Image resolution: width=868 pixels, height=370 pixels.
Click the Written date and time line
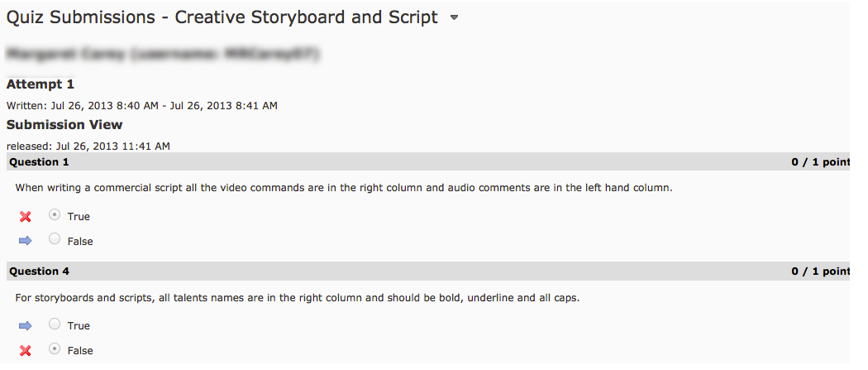tap(142, 106)
